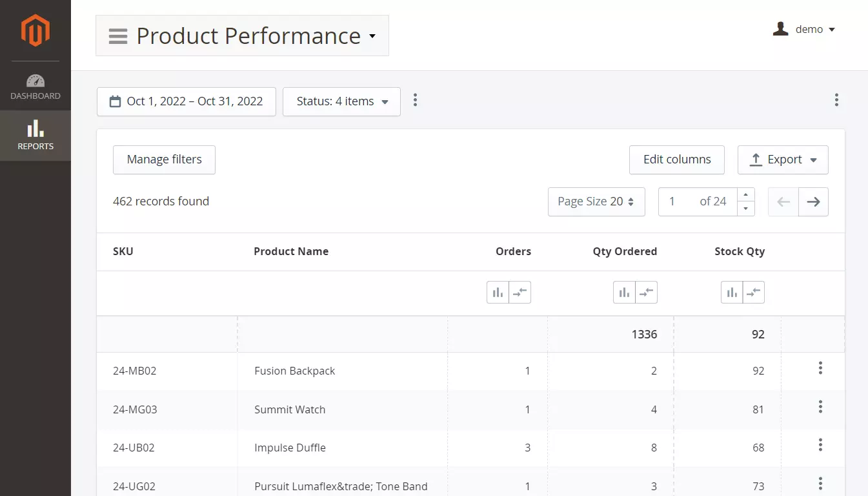Click the Magento logo icon
The image size is (868, 496).
click(x=35, y=30)
